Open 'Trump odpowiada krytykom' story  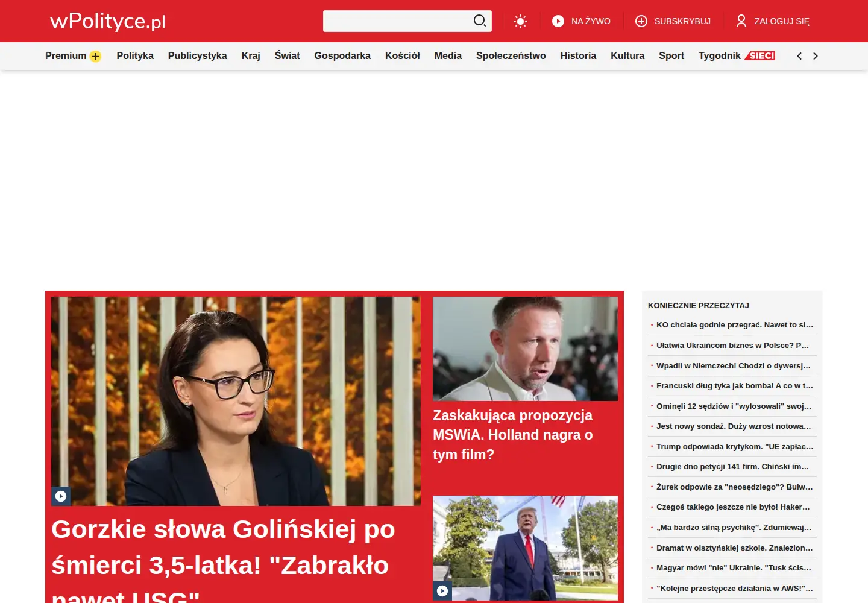(x=735, y=447)
